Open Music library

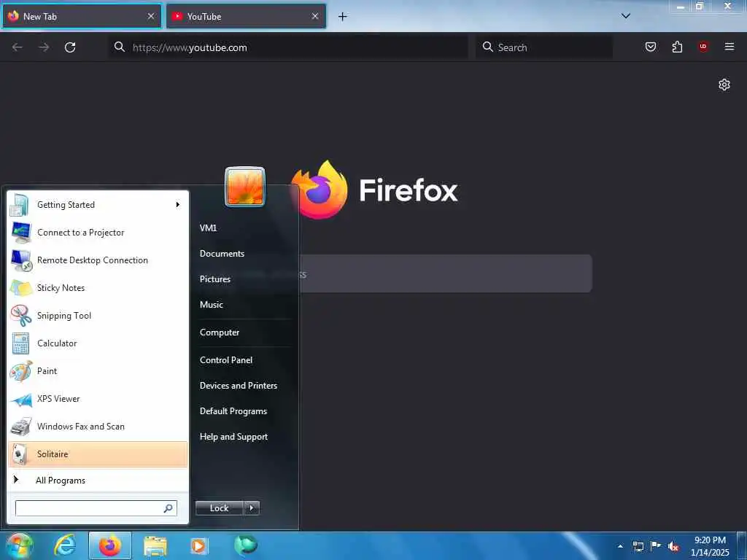[211, 304]
